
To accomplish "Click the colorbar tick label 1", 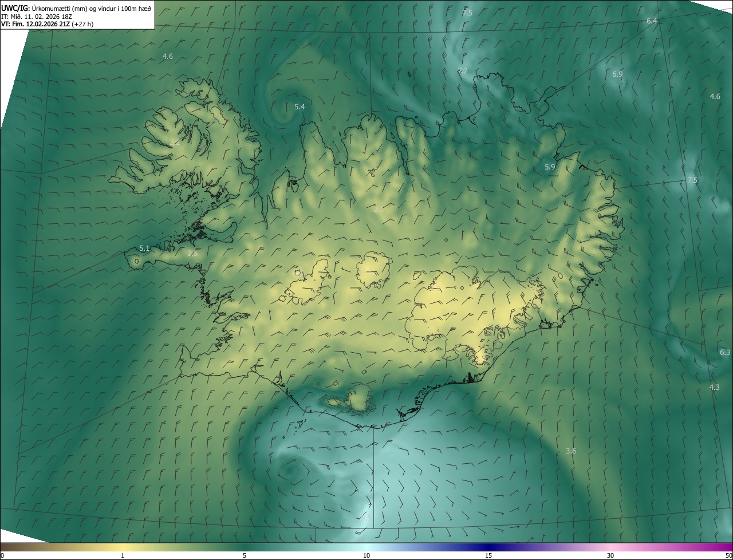I will (x=123, y=555).
